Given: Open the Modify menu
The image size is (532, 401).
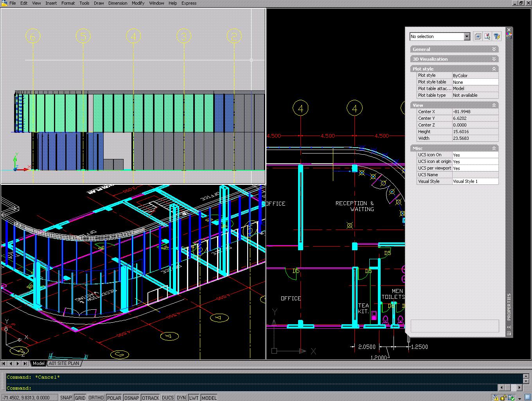Looking at the screenshot, I should coord(138,3).
